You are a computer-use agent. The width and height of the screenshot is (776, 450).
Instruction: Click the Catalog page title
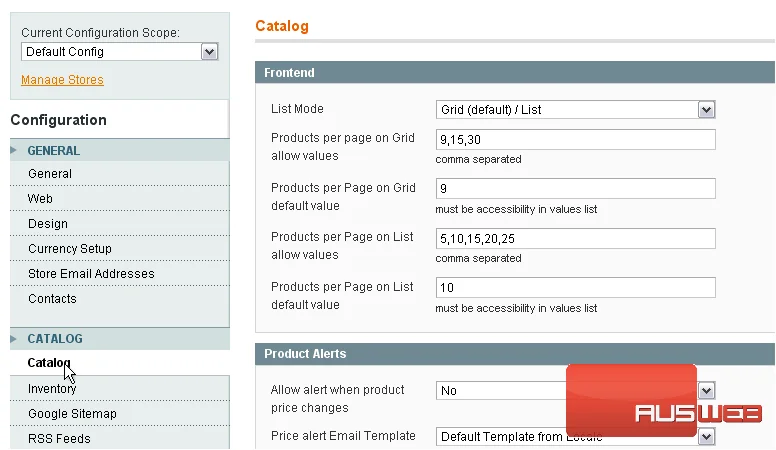[282, 26]
